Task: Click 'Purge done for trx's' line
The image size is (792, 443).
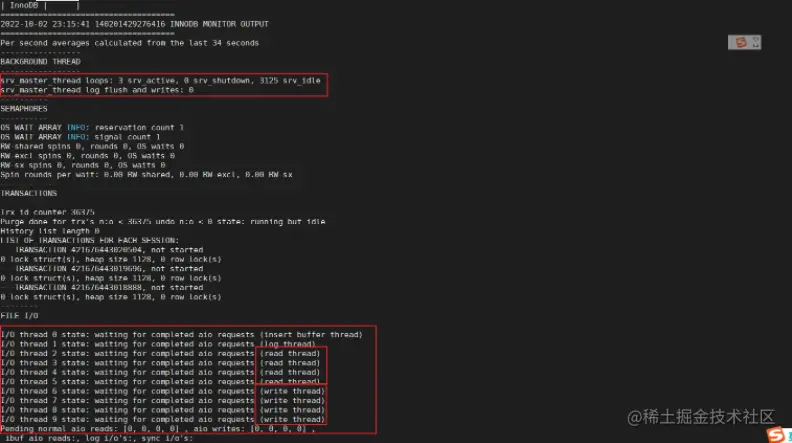Action: click(x=163, y=222)
